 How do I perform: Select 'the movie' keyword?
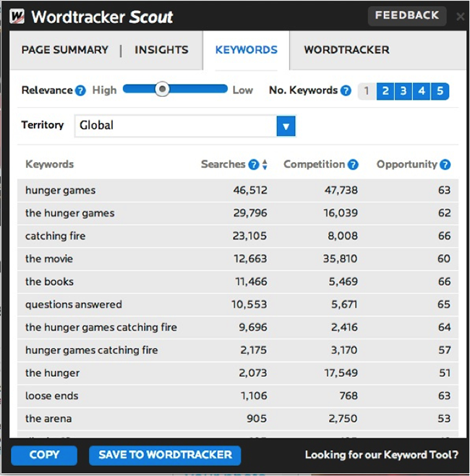49,259
